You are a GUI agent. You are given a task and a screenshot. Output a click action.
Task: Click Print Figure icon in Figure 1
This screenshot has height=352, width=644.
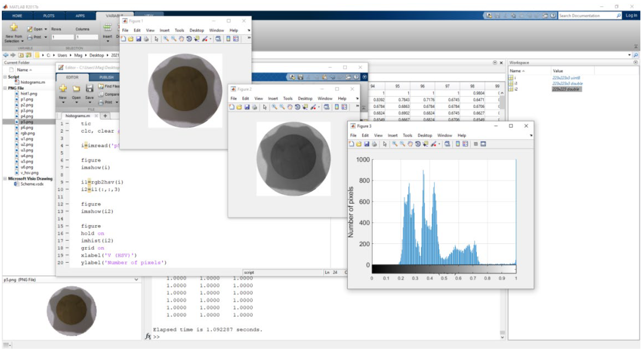click(146, 39)
